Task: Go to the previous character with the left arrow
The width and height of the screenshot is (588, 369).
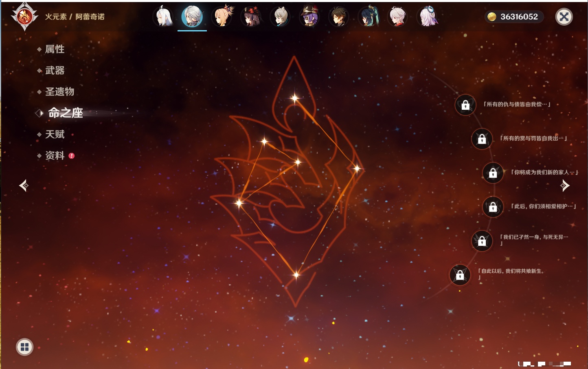Action: coord(24,186)
